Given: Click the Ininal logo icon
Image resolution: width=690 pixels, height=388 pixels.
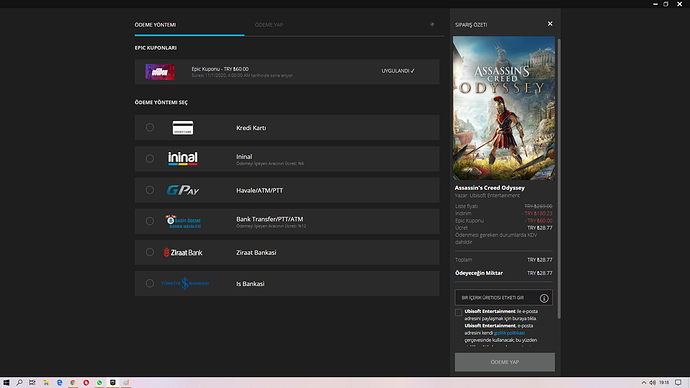Looking at the screenshot, I should tap(183, 158).
